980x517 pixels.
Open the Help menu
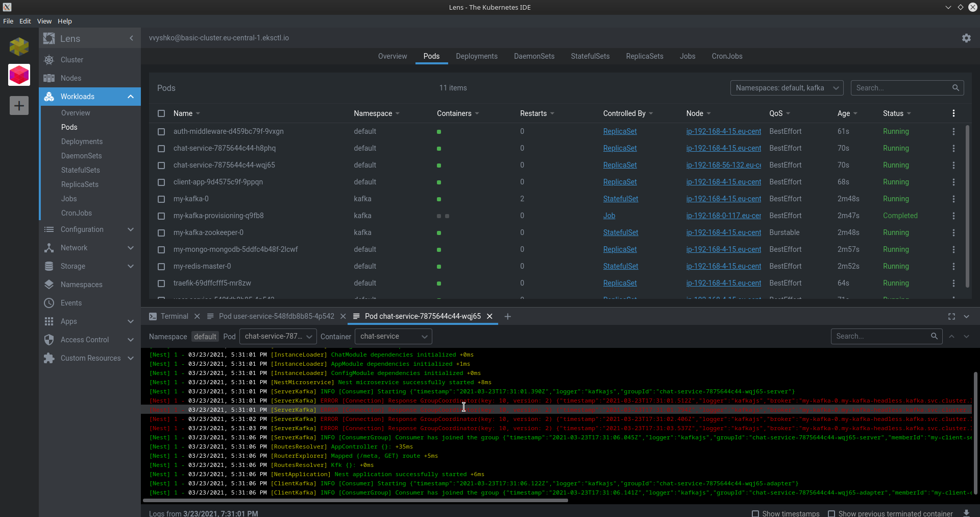tap(65, 21)
